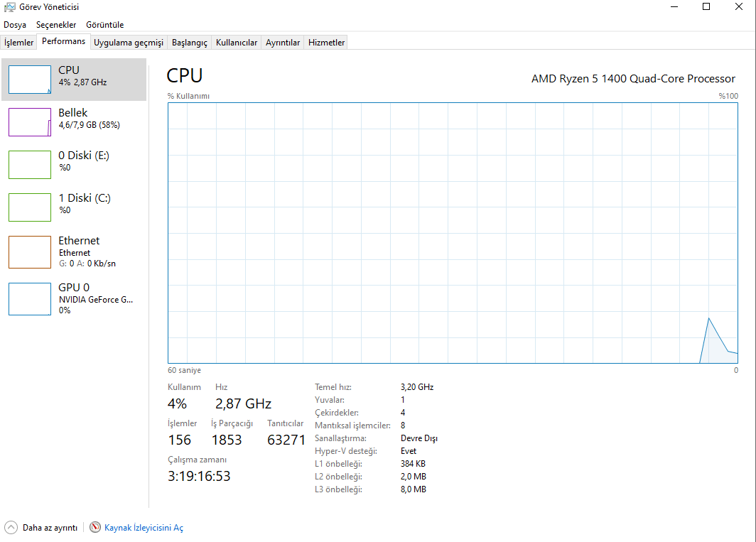Minimize the Görev Yöneticisi window
The width and height of the screenshot is (756, 542).
coord(674,7)
